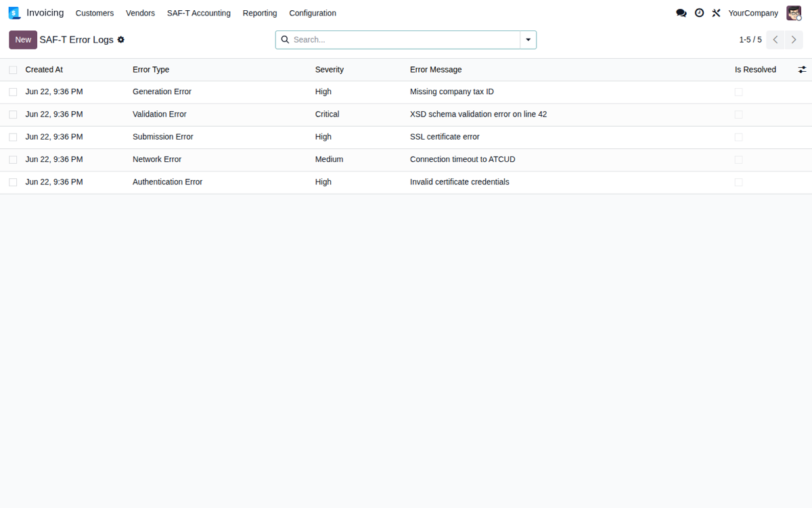Click the gear icon beside SAF-T Error Logs
Image resolution: width=812 pixels, height=508 pixels.
(x=121, y=40)
